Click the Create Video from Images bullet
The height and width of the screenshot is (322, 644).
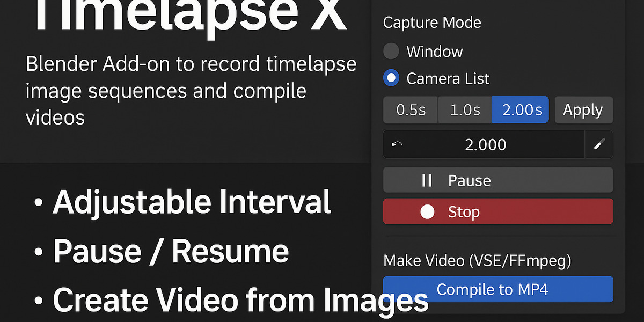coord(231,300)
